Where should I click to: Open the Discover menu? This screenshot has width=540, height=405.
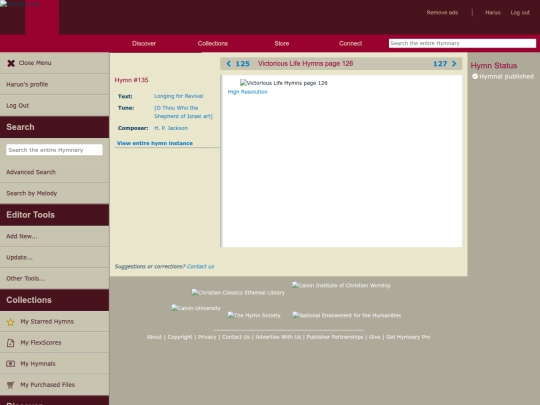(x=144, y=43)
